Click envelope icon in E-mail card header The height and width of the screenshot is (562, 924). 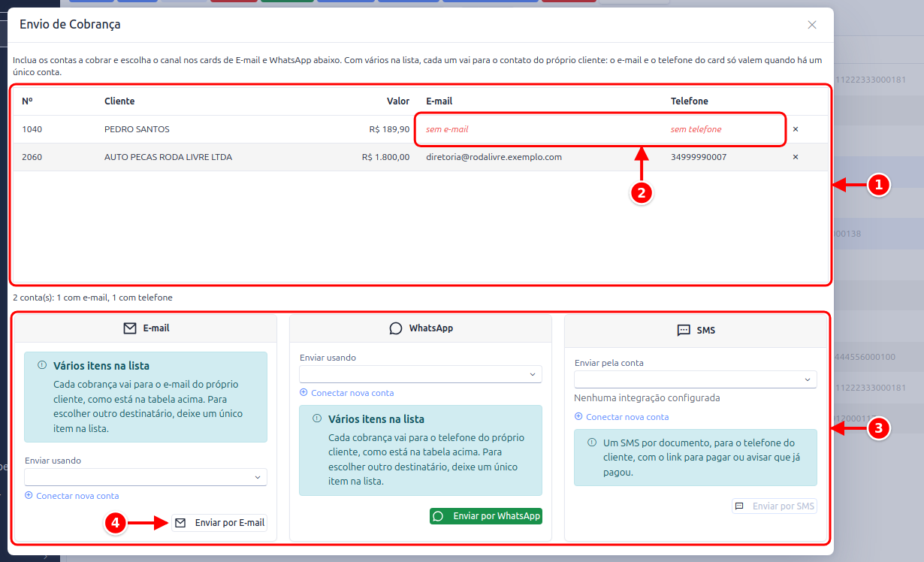pyautogui.click(x=130, y=328)
